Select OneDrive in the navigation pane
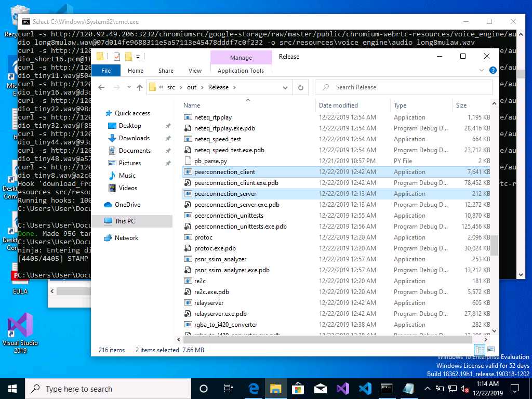Viewport: 532px width, 399px height. [x=127, y=205]
